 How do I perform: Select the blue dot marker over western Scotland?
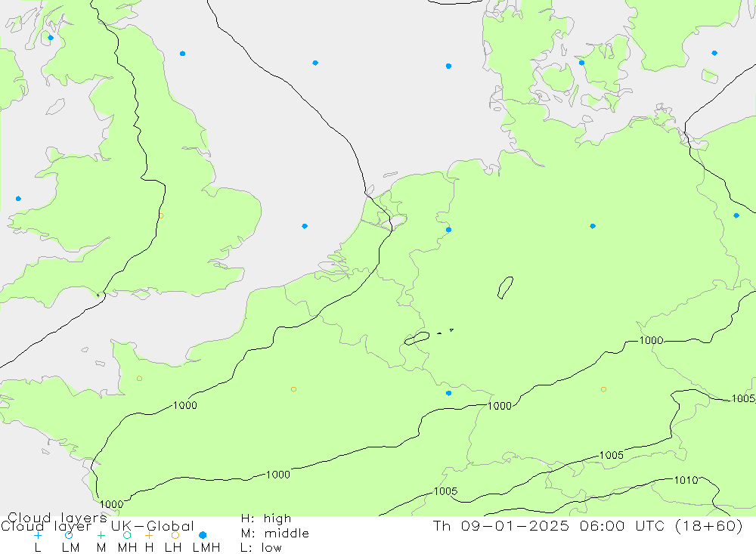click(x=51, y=38)
